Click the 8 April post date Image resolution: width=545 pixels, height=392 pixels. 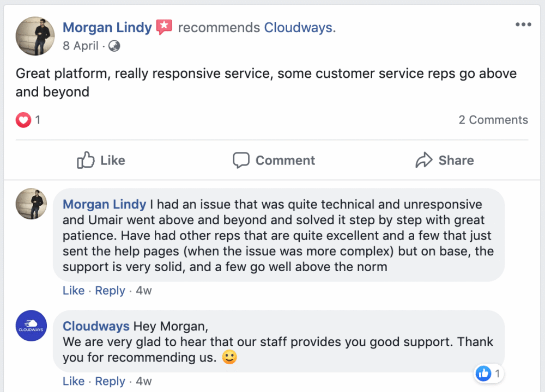(x=81, y=46)
